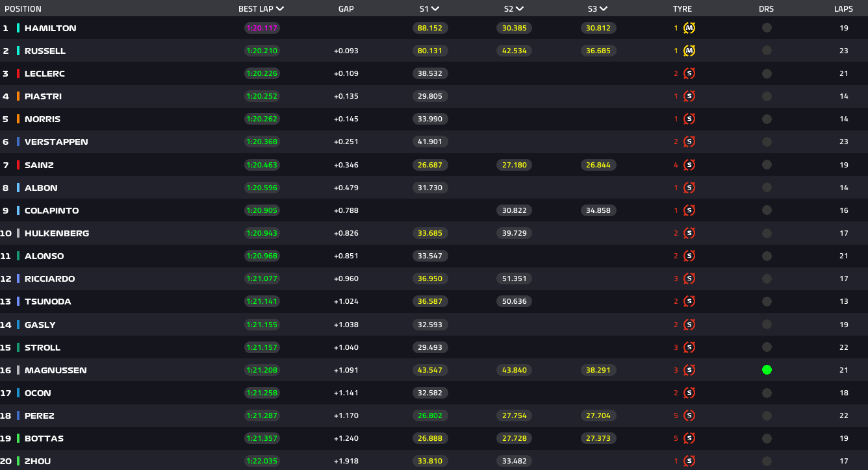Select driver name Alonso

tap(44, 256)
